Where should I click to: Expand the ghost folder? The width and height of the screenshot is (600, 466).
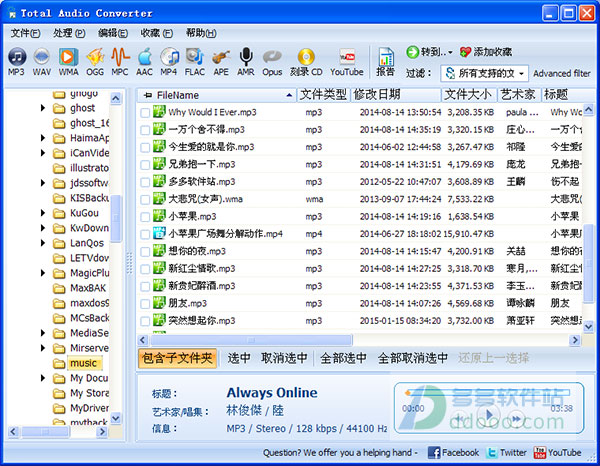coord(43,108)
